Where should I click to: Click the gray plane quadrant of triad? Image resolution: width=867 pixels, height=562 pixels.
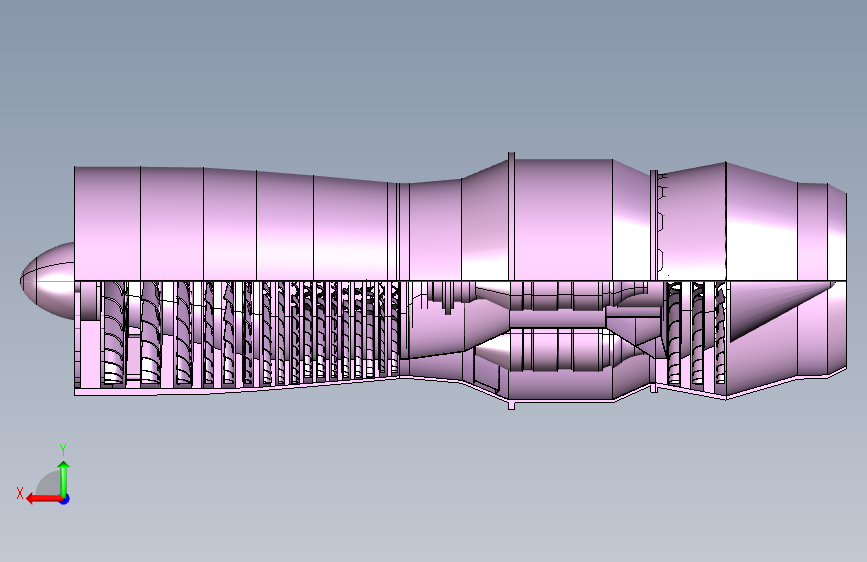coord(49,485)
